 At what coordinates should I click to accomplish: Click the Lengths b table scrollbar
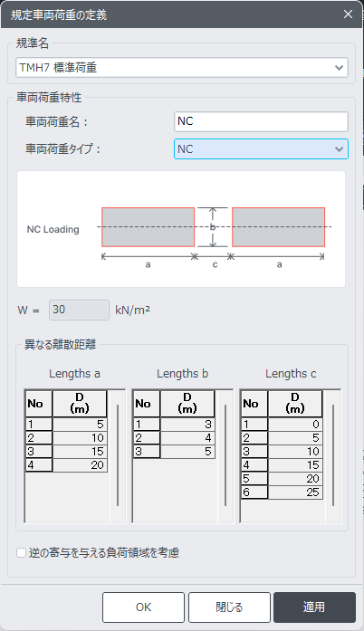click(x=225, y=455)
